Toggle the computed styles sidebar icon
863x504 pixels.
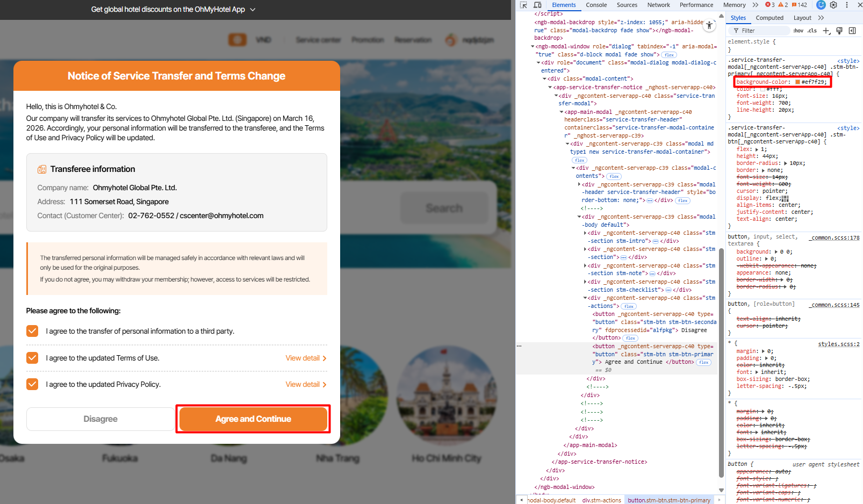click(x=852, y=31)
